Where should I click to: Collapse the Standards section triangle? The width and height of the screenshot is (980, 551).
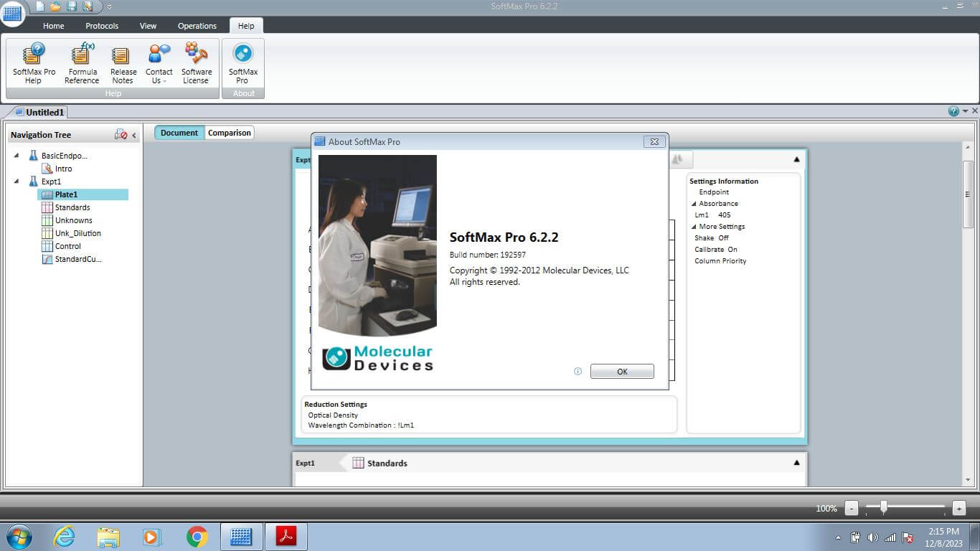796,463
